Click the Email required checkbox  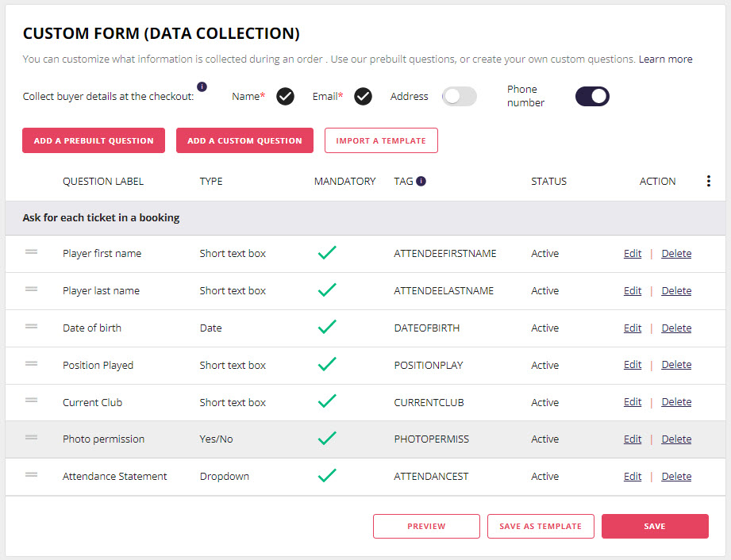(x=363, y=97)
